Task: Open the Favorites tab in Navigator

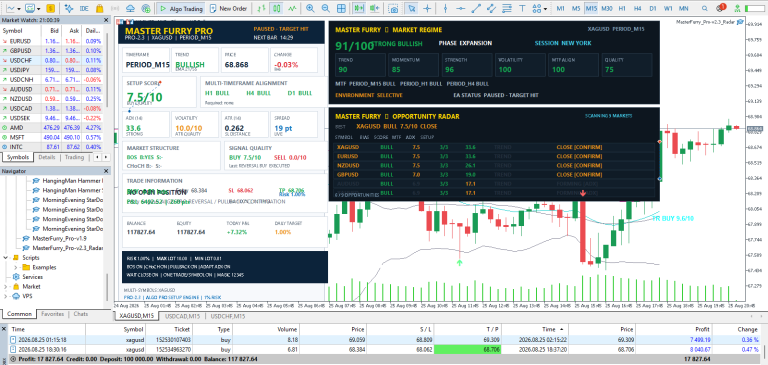Action: 52,314
